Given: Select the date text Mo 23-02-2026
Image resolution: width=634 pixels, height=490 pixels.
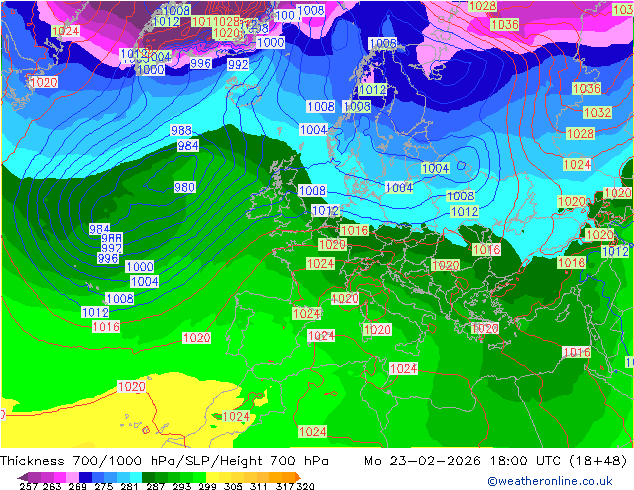Looking at the screenshot, I should [x=422, y=461].
